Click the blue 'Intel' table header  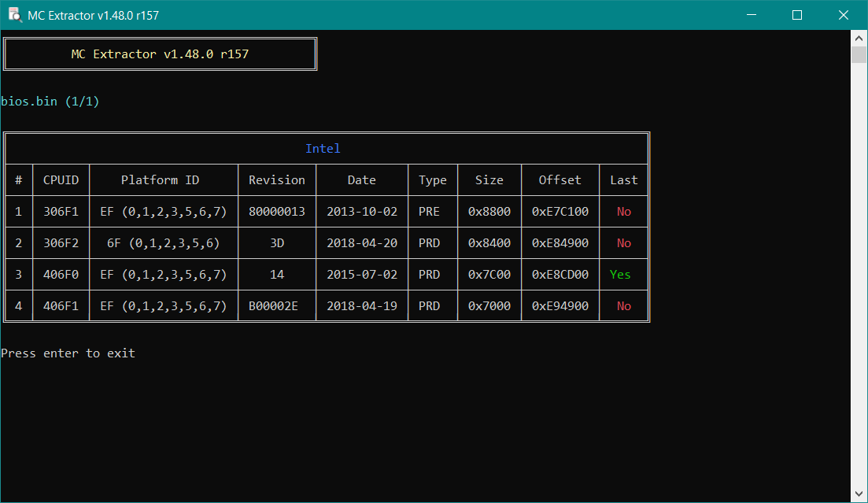pos(323,149)
